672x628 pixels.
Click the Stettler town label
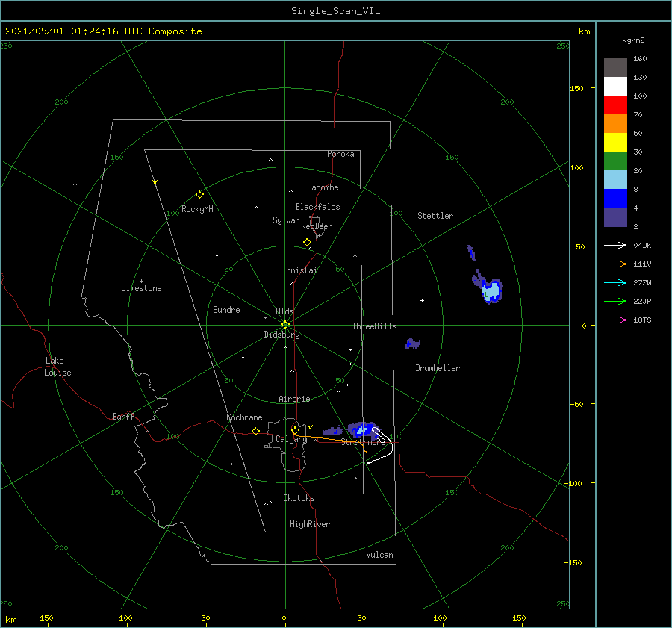[x=435, y=216]
